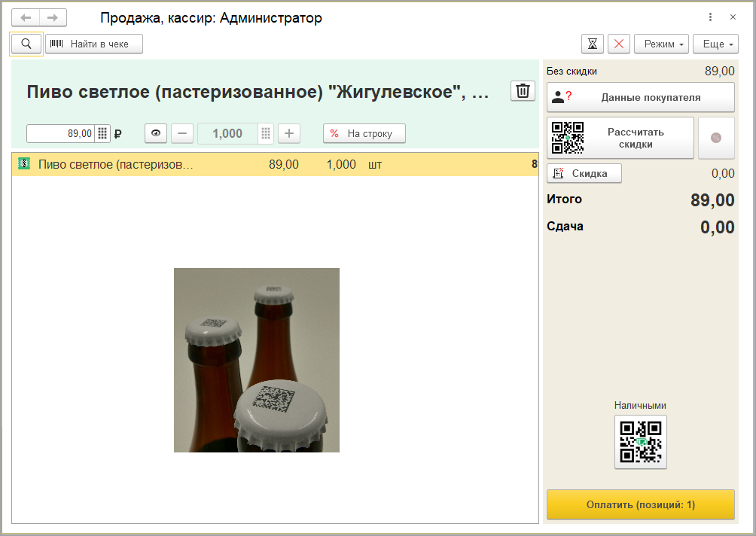Apply discount with На строку button
Viewport: 756px width, 536px height.
[364, 133]
